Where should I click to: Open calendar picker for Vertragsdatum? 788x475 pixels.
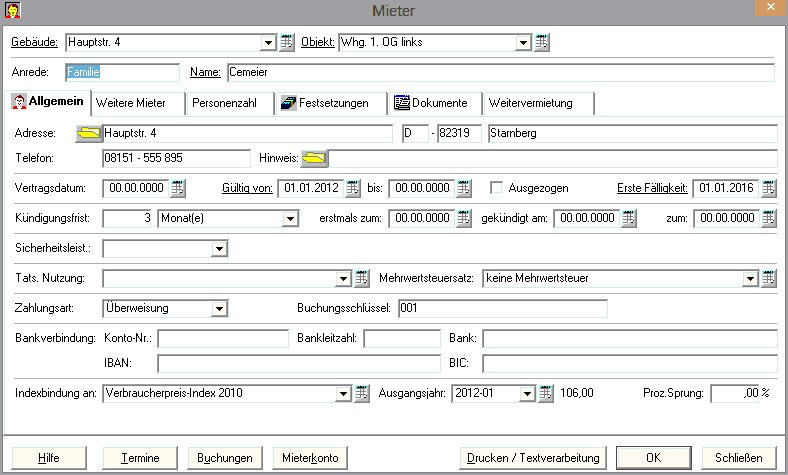point(177,188)
